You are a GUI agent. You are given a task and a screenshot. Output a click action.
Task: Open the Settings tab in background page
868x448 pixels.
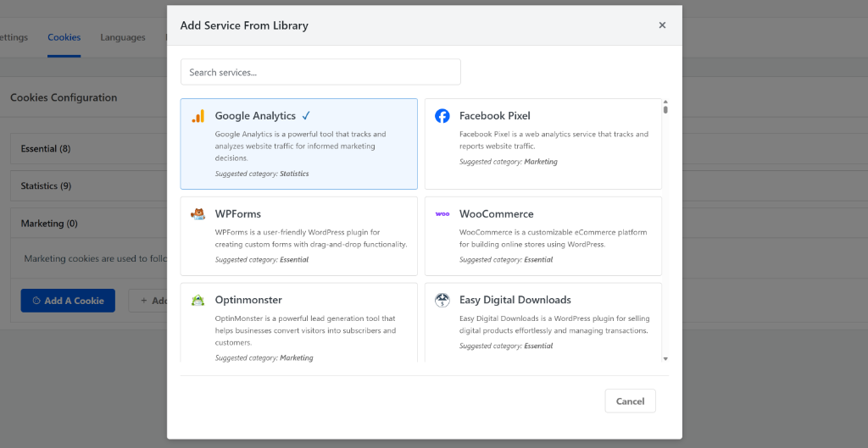14,37
